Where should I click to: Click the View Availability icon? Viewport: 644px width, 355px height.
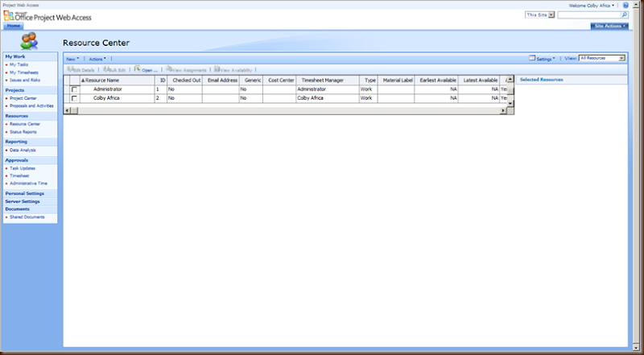click(x=217, y=69)
